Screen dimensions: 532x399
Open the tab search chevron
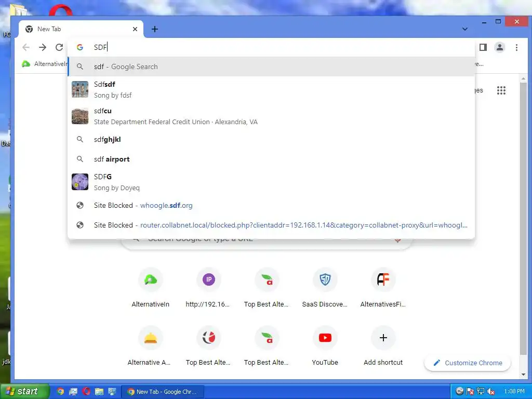tap(465, 29)
